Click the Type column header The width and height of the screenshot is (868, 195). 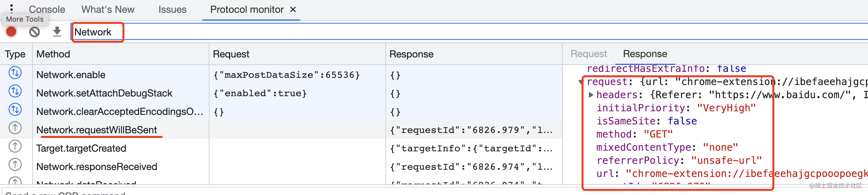15,54
